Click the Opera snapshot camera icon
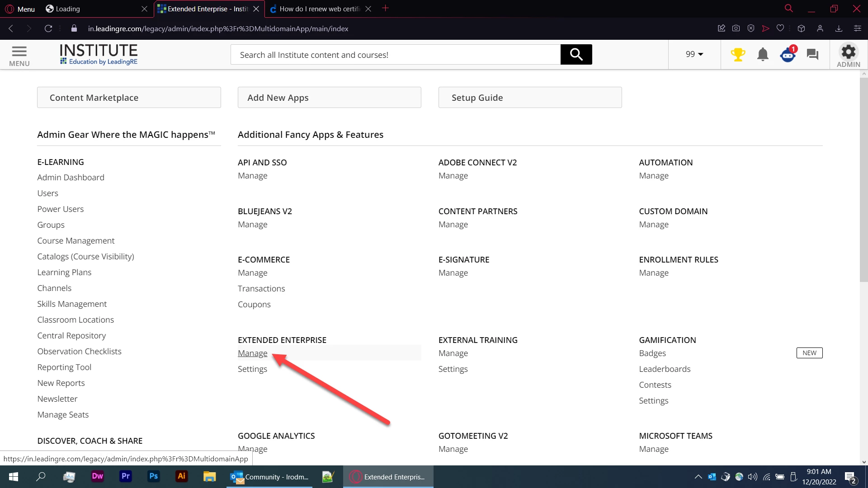 click(736, 28)
